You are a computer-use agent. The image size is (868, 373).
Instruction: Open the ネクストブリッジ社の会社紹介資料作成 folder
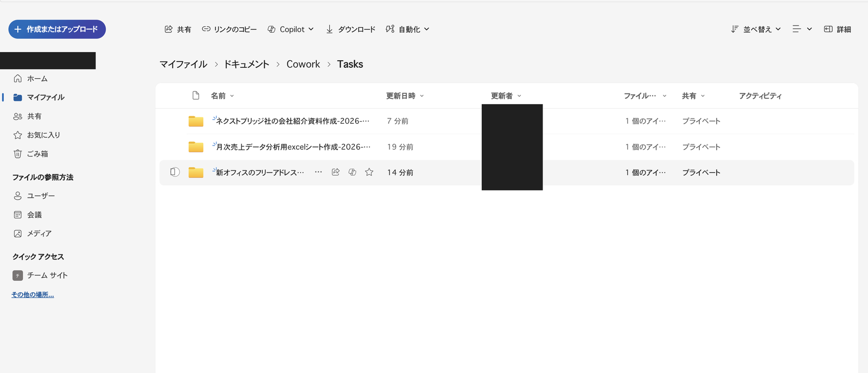pyautogui.click(x=292, y=121)
